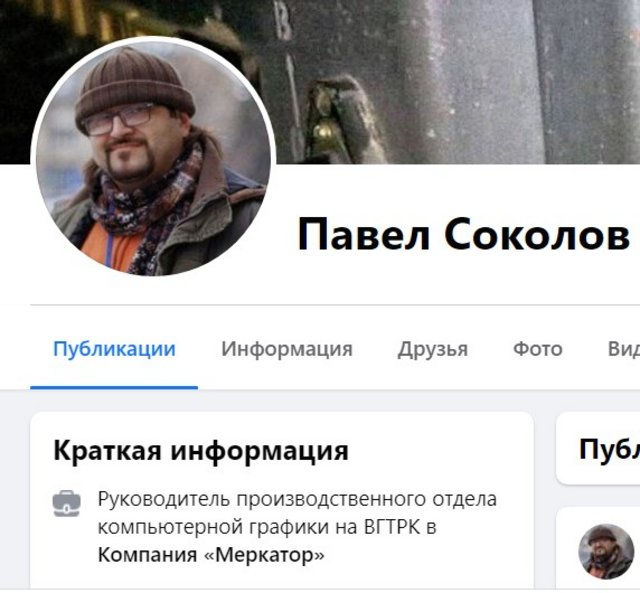
Task: Click the Краткая информация heading
Action: [x=201, y=451]
